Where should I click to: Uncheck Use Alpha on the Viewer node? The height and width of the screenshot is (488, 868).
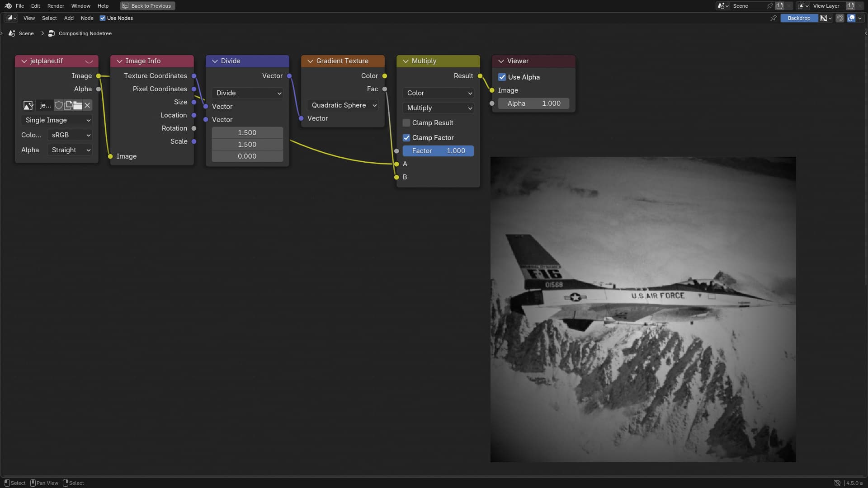click(502, 77)
